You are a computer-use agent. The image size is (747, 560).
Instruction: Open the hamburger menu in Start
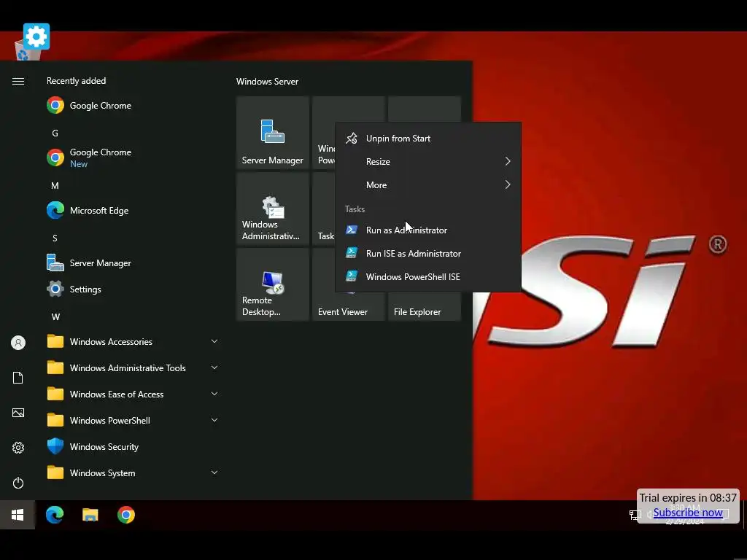(x=18, y=82)
